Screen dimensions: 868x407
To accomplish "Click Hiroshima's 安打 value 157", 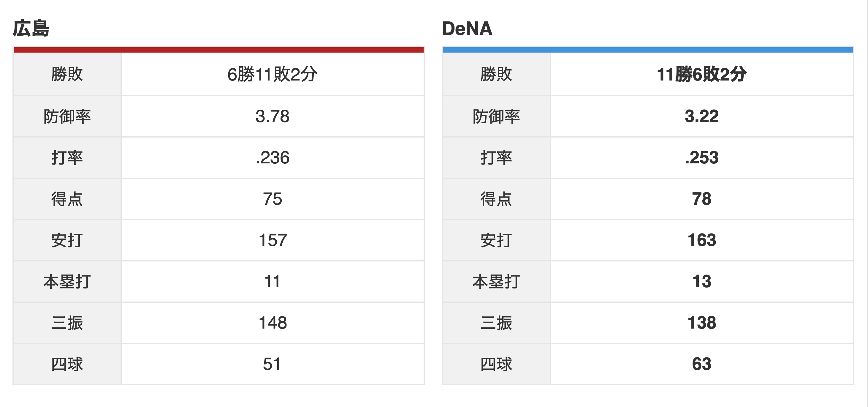I will (272, 240).
